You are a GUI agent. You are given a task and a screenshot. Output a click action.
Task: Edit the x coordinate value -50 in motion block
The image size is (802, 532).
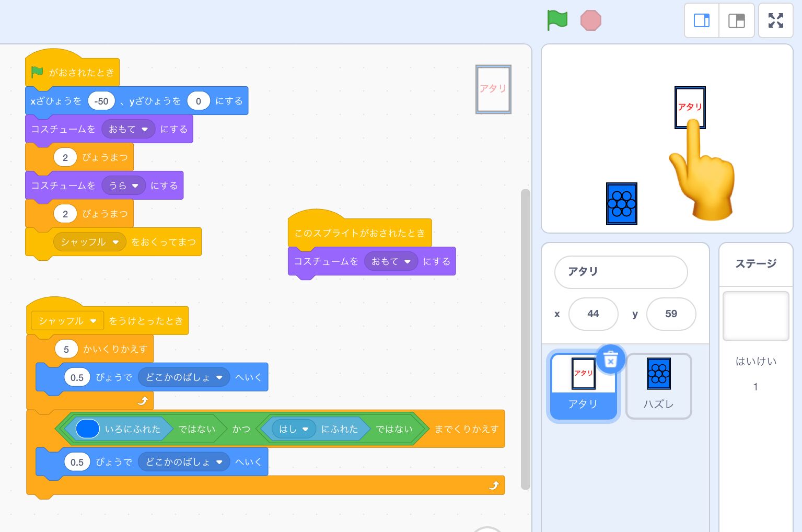[101, 101]
